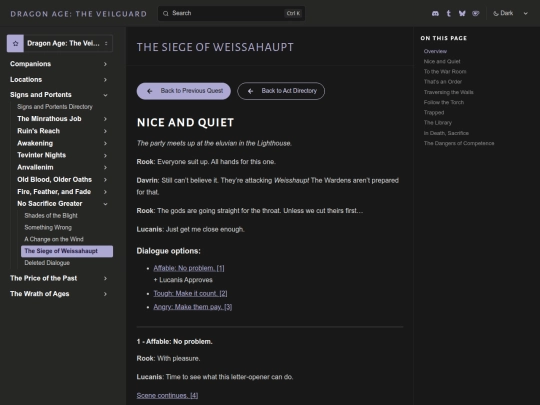Image resolution: width=540 pixels, height=405 pixels.
Task: Expand the Locations chevron
Action: tap(105, 80)
